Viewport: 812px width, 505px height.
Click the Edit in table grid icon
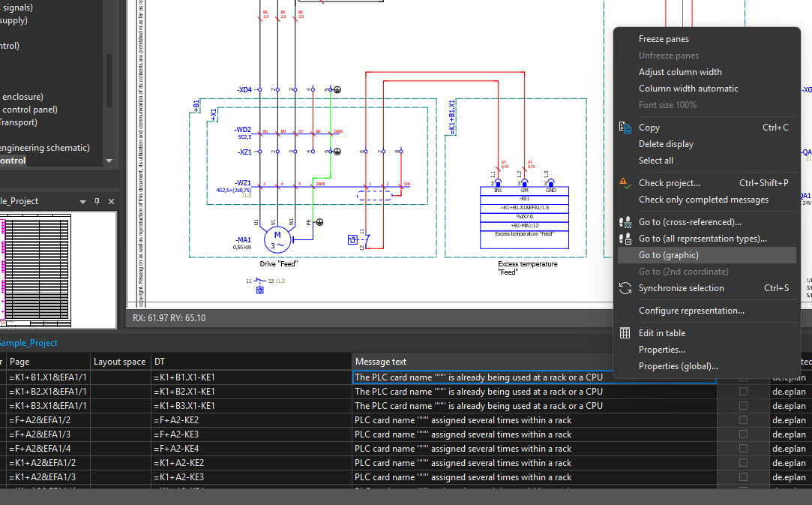tap(625, 332)
